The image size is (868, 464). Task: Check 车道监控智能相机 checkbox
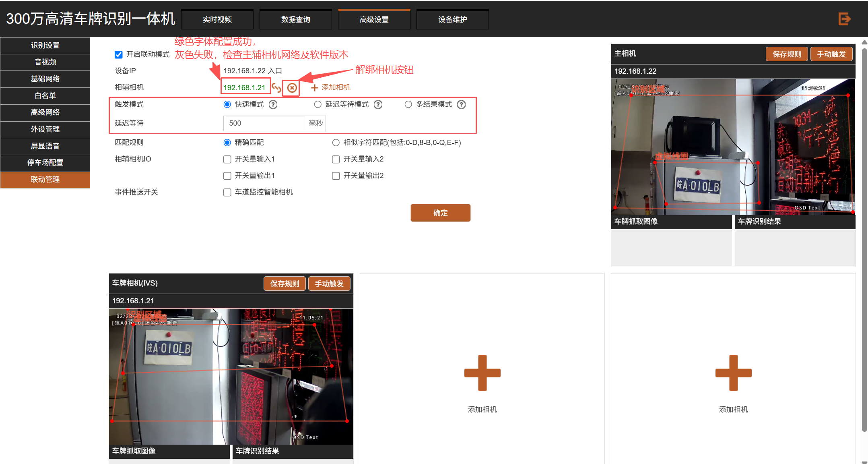point(227,193)
